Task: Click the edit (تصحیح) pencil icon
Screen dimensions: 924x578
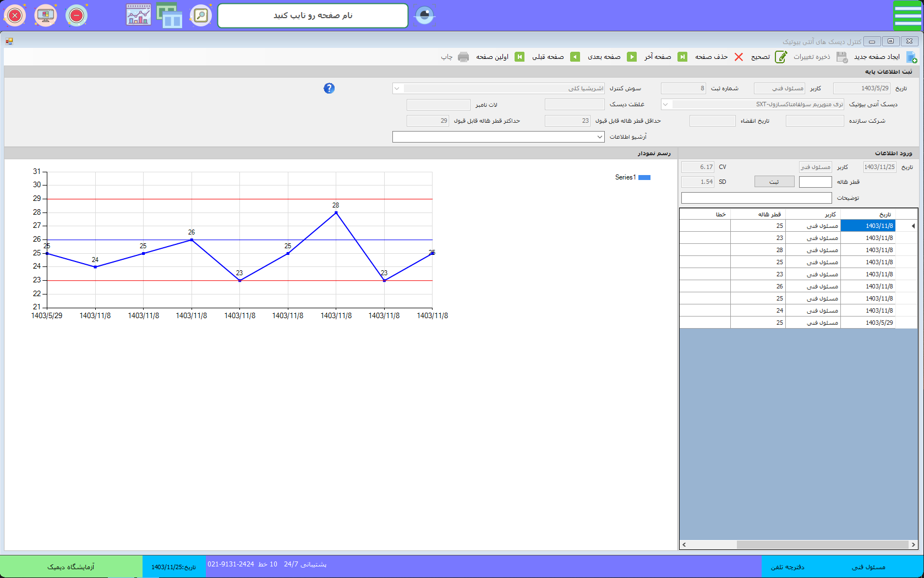Action: (x=780, y=57)
